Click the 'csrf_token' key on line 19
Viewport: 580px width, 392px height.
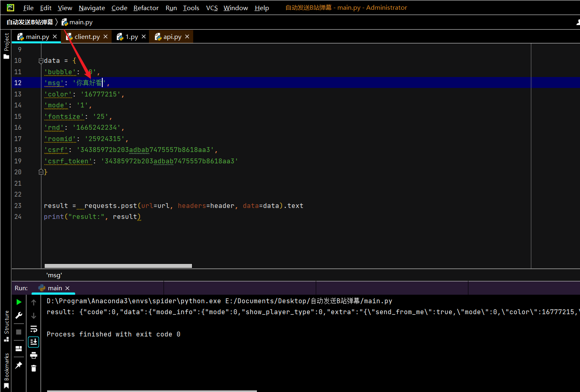[68, 161]
